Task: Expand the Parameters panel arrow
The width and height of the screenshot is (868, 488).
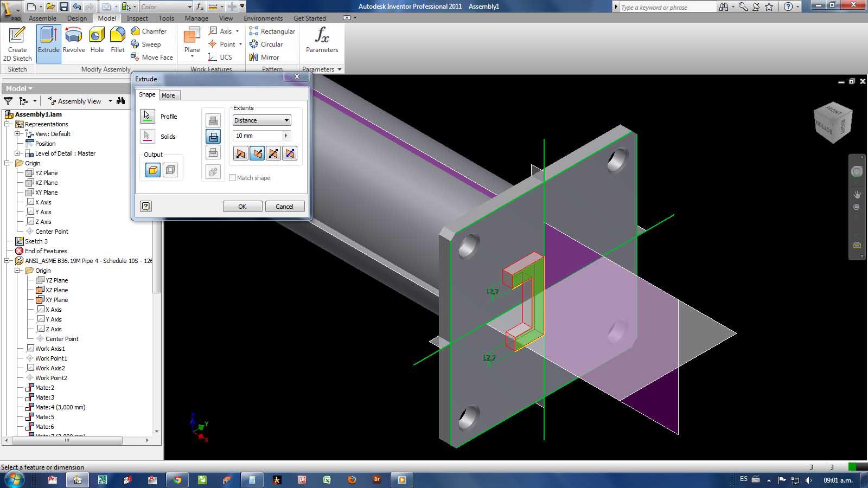Action: click(x=340, y=69)
